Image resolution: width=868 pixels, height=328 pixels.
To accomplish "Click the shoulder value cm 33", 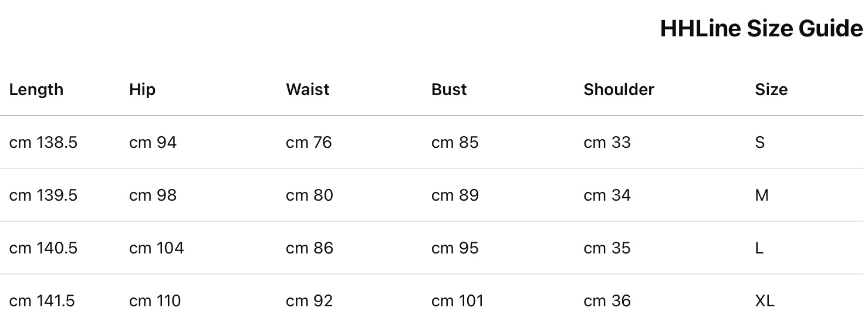I will (607, 143).
